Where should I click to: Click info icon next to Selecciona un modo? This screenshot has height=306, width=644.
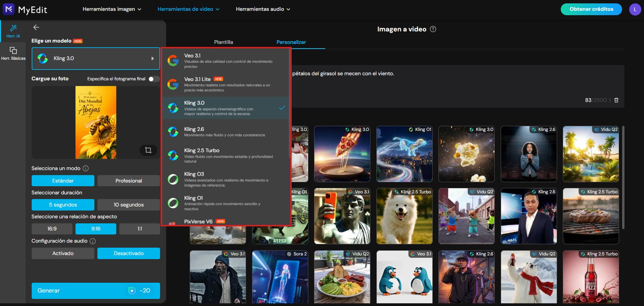[86, 168]
